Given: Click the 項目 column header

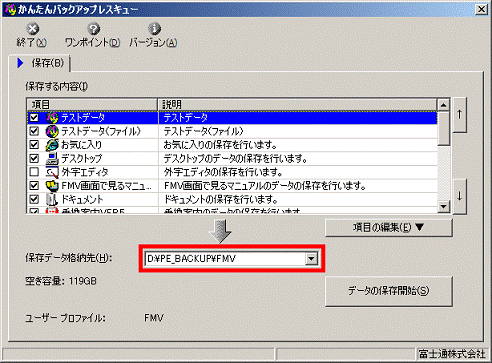Looking at the screenshot, I should click(x=92, y=105).
